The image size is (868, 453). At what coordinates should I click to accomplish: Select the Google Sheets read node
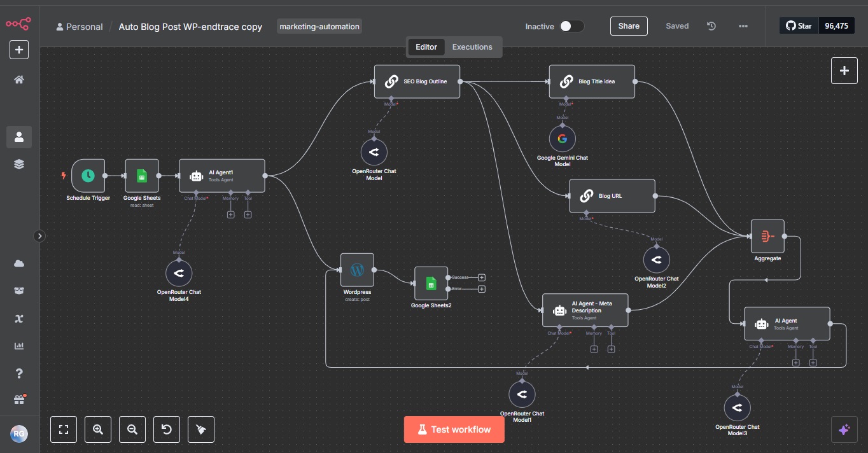click(141, 176)
